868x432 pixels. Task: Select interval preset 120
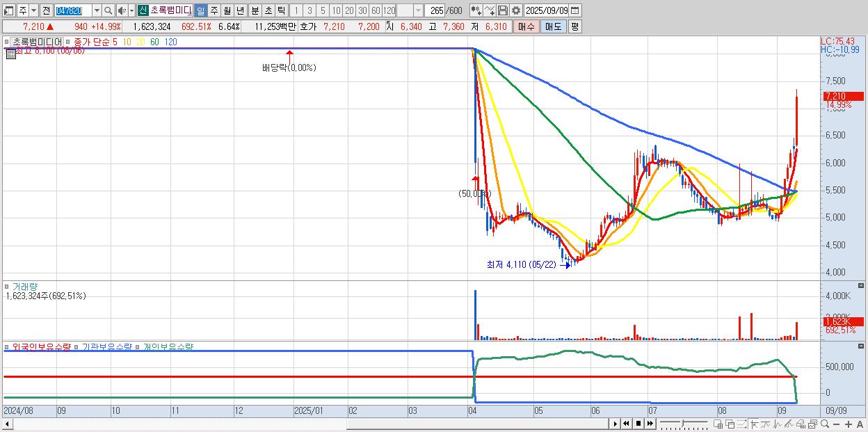point(389,10)
